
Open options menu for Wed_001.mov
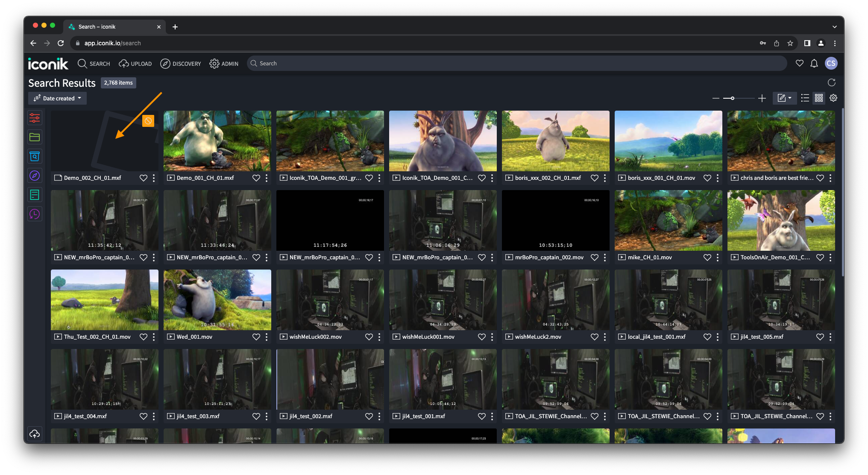click(x=267, y=337)
